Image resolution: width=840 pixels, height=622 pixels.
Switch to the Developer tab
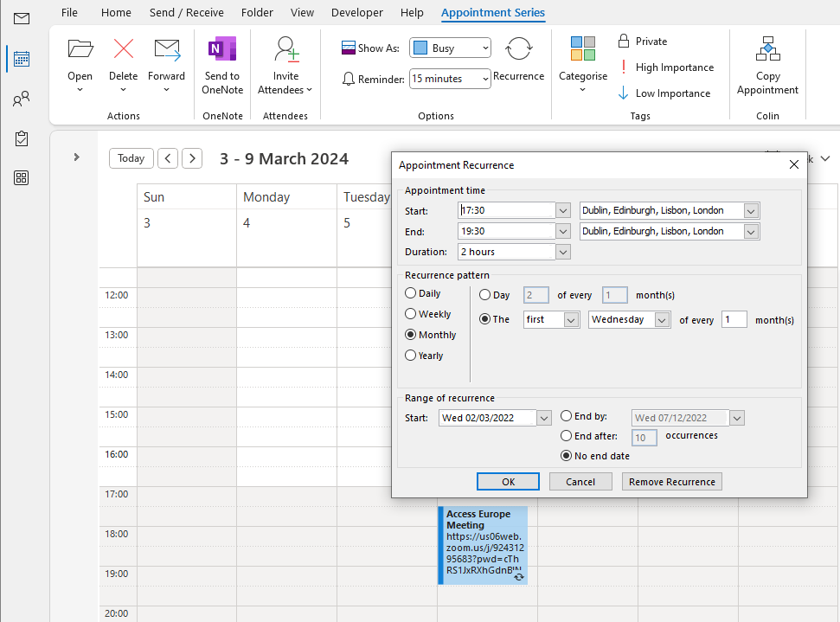(356, 12)
